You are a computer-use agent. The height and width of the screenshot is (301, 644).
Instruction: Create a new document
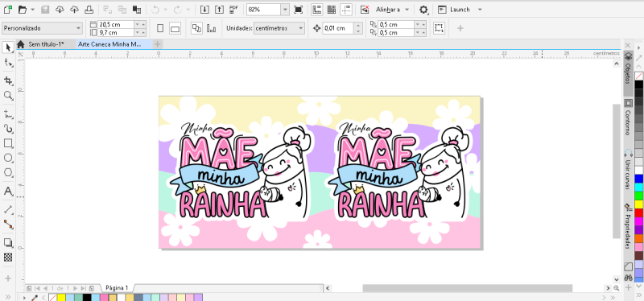[x=7, y=9]
